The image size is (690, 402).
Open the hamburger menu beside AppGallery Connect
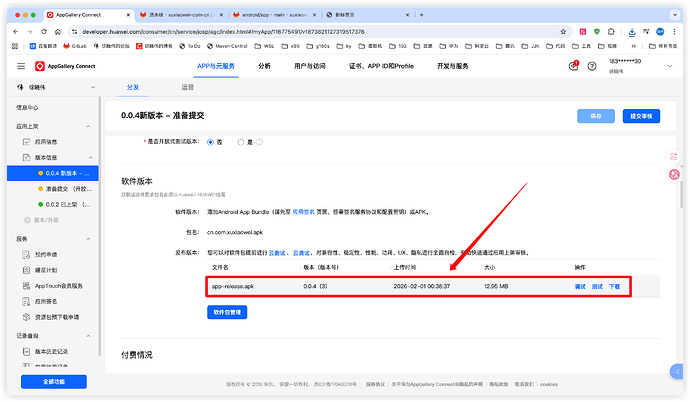pyautogui.click(x=20, y=66)
